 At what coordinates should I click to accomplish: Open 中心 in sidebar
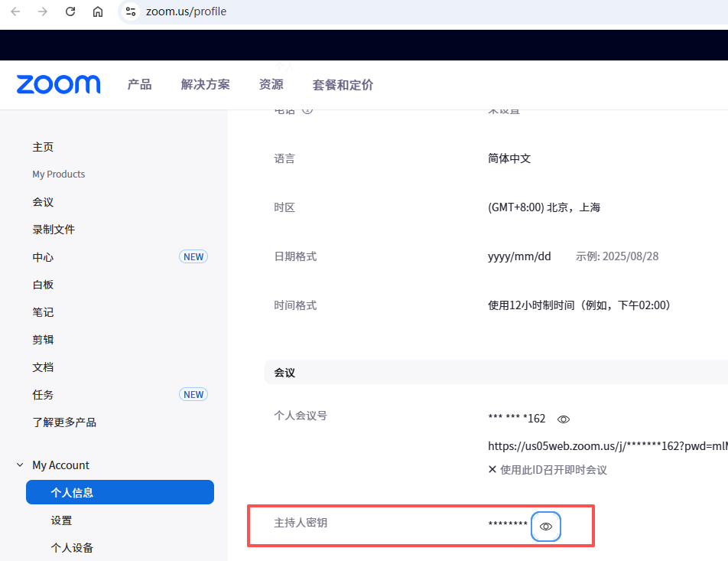tap(43, 257)
